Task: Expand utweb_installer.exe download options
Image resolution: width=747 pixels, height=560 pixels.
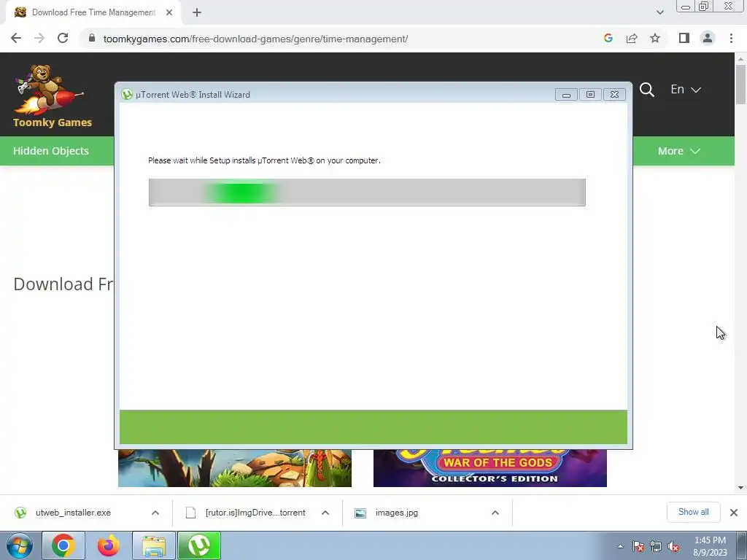Action: [x=155, y=513]
